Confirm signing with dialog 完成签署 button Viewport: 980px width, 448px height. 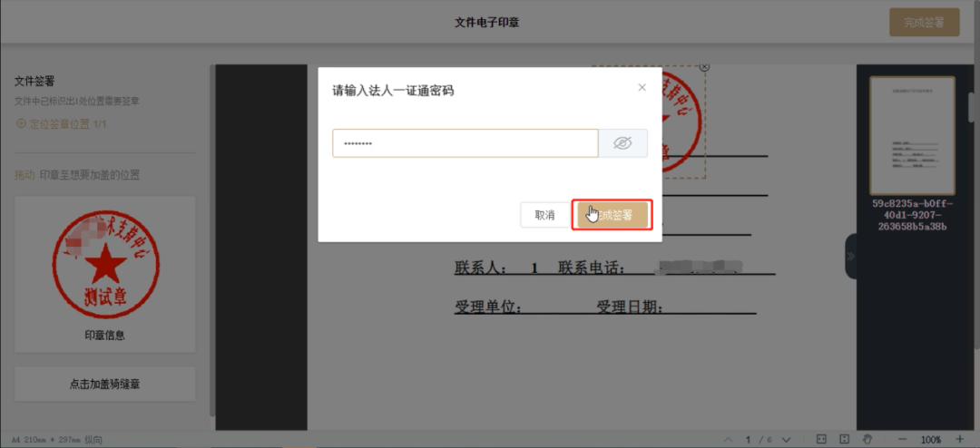point(612,215)
